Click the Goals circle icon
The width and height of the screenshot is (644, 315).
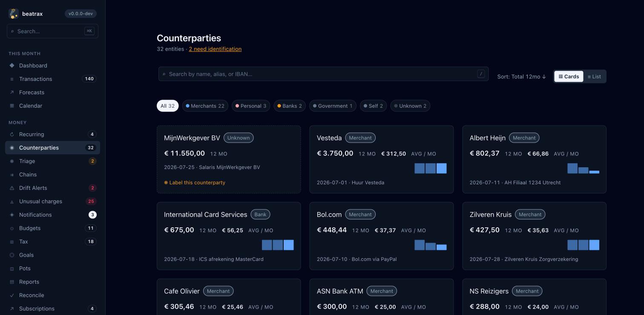(x=12, y=255)
